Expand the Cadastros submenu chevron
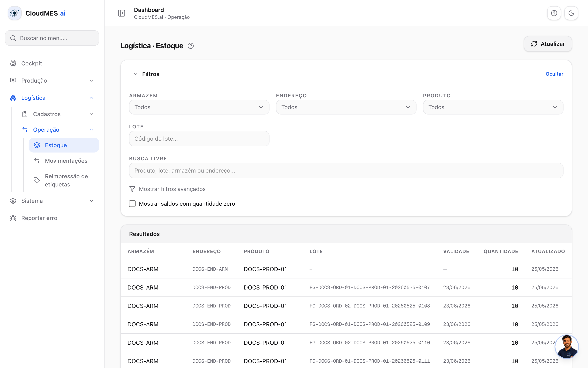 pyautogui.click(x=91, y=114)
